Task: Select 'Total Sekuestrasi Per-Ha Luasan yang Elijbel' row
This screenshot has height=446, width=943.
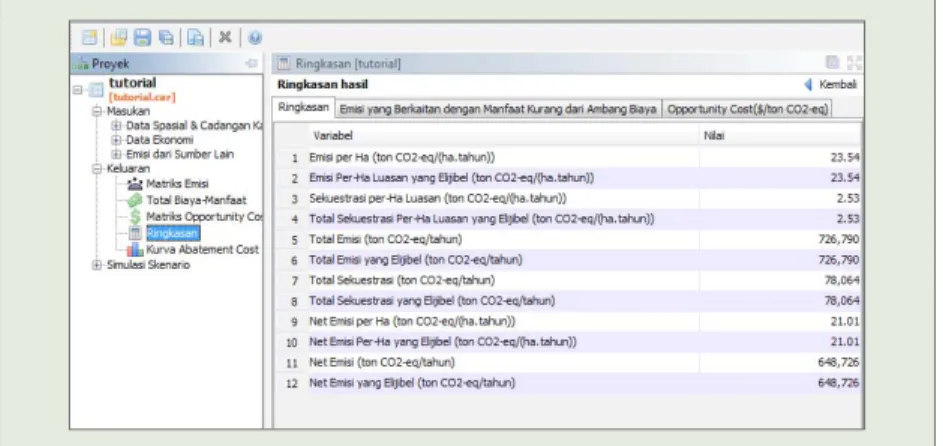Action: click(482, 219)
